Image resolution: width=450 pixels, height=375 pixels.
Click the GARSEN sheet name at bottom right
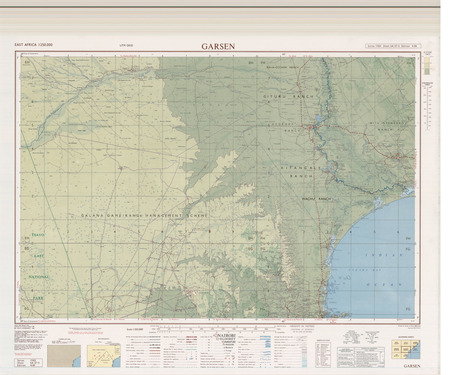[x=412, y=366]
